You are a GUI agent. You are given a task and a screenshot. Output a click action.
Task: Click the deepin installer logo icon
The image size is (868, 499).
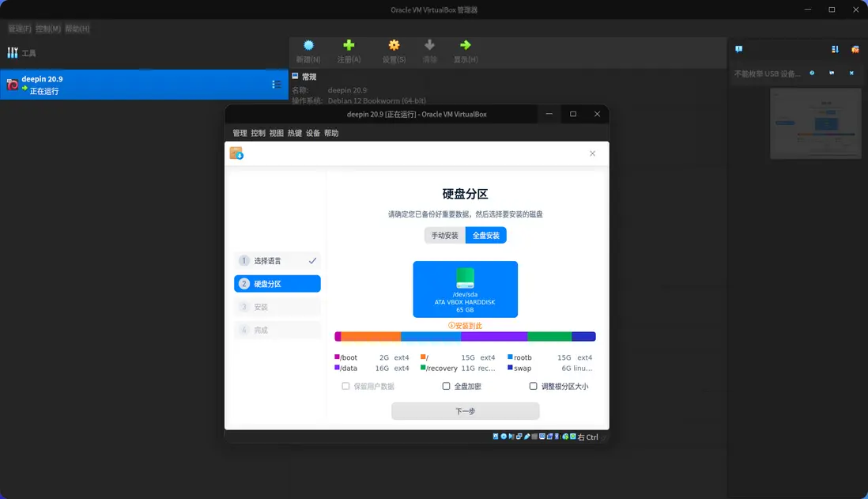point(236,153)
